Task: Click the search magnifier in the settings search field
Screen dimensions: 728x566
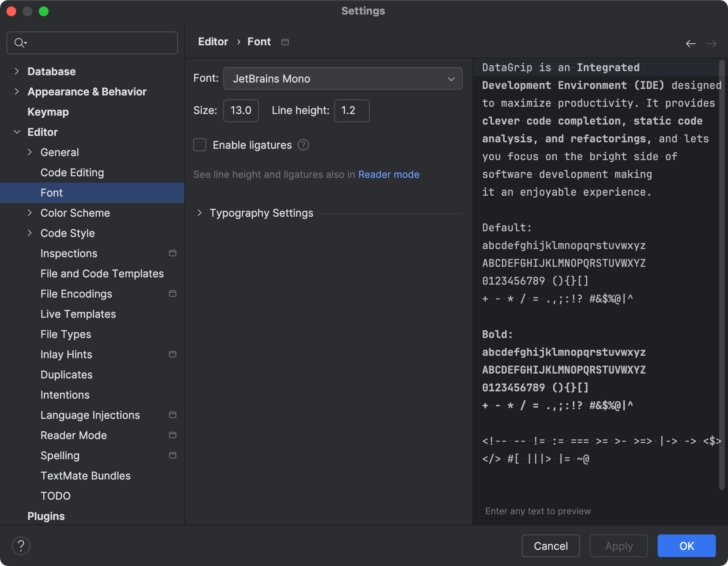Action: click(19, 42)
